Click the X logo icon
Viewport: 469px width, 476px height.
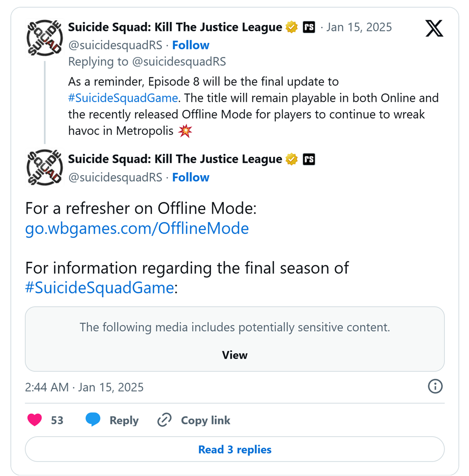[x=434, y=29]
